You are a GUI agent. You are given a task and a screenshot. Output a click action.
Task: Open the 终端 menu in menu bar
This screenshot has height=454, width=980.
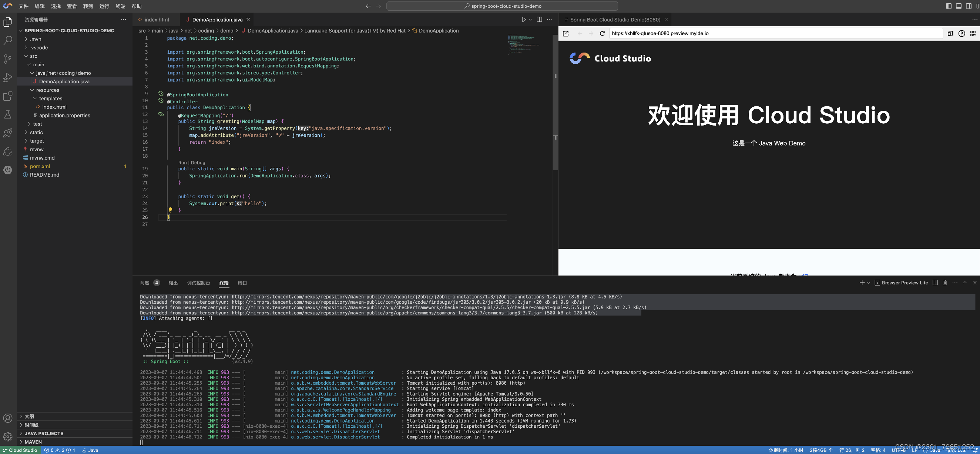pos(120,6)
